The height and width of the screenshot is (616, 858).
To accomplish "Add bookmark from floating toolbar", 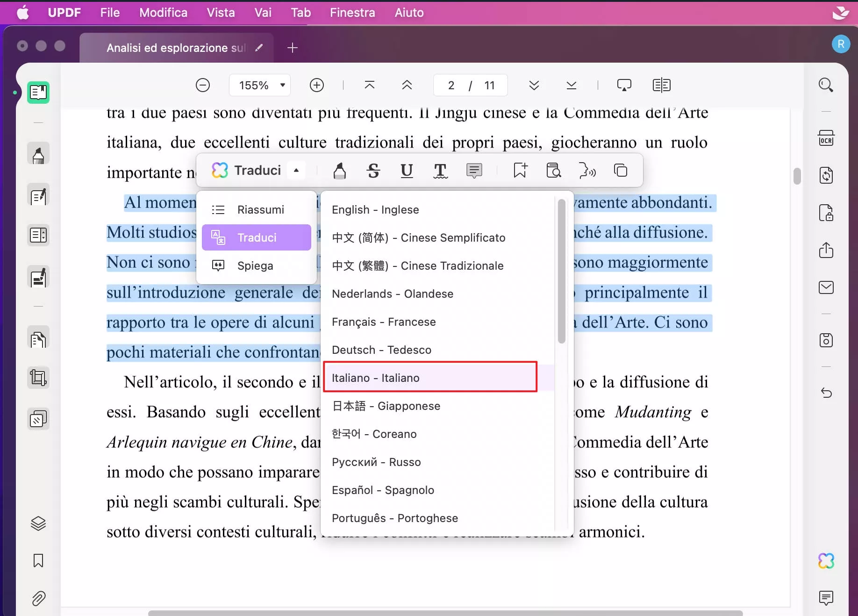I will click(520, 171).
